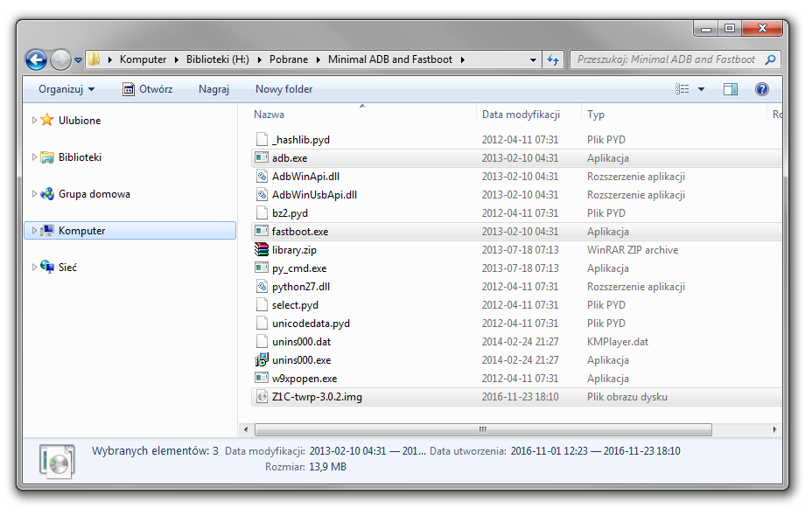Screen dimensions: 812x515
Task: Click the adb.exe application icon
Action: (262, 157)
